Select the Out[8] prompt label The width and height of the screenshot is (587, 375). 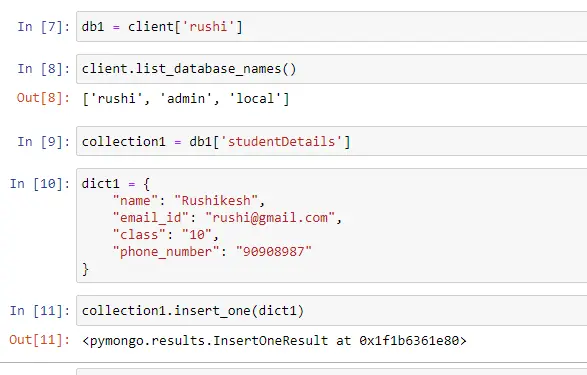[x=43, y=98]
